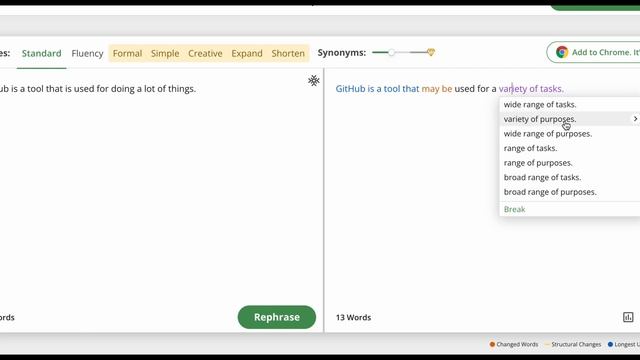Adjust the Synonyms slider handle
This screenshot has width=640, height=360.
click(391, 52)
